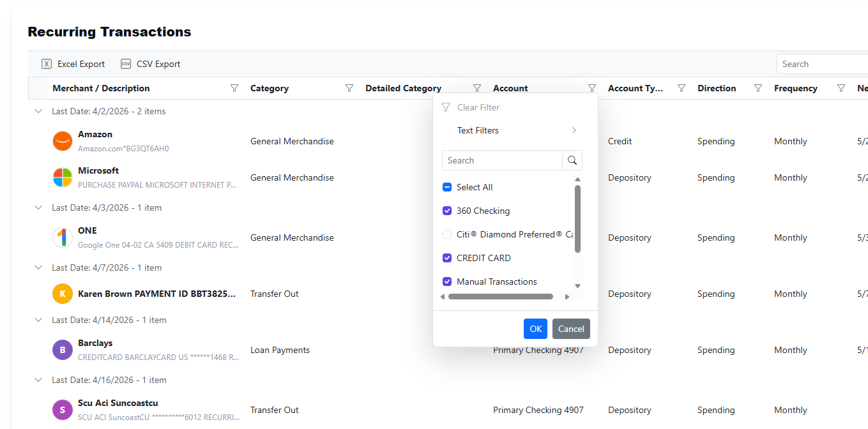Viewport: 868px width, 429px height.
Task: Click the Scu Aci Suncoastcu avatar icon
Action: (x=63, y=410)
